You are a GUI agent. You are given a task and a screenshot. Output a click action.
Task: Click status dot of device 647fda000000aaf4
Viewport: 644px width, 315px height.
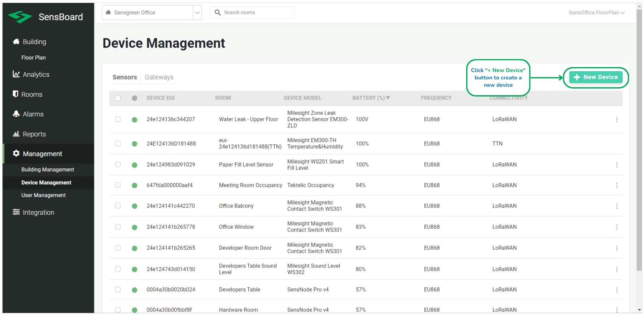pos(135,186)
